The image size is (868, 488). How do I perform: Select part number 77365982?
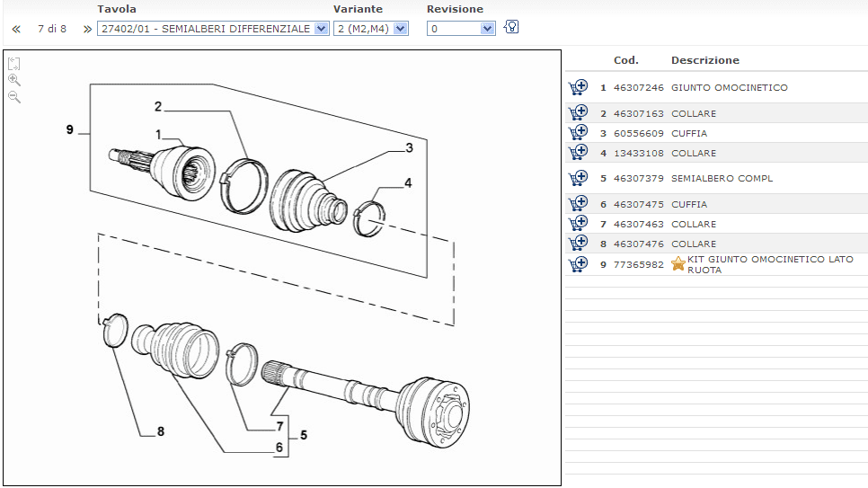tap(638, 265)
